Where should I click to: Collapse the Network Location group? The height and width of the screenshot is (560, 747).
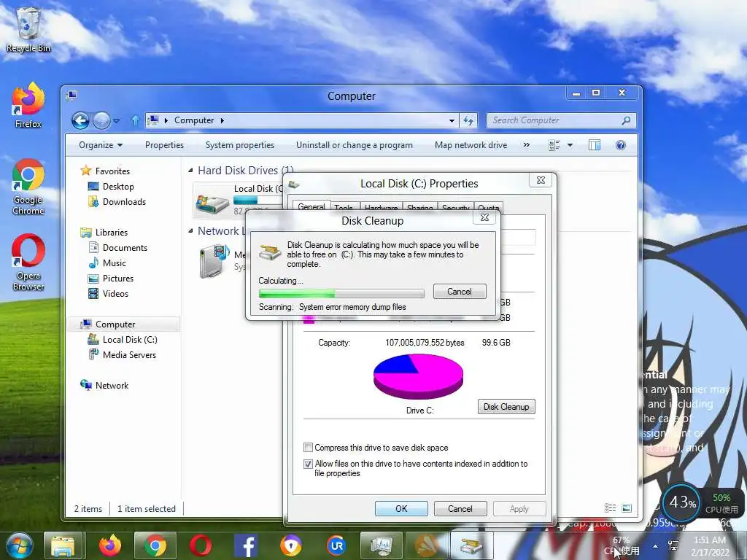coord(190,231)
